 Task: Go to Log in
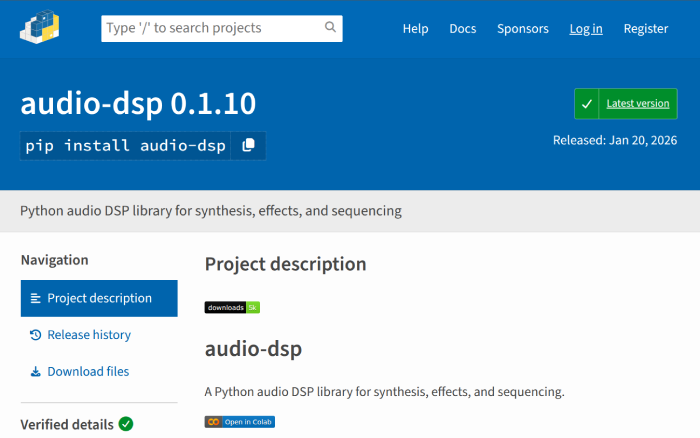coord(586,29)
